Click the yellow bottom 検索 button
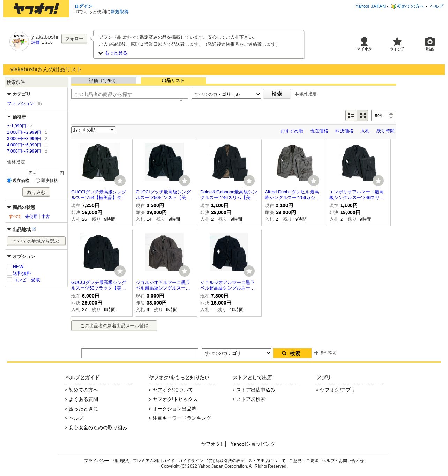 coord(292,353)
